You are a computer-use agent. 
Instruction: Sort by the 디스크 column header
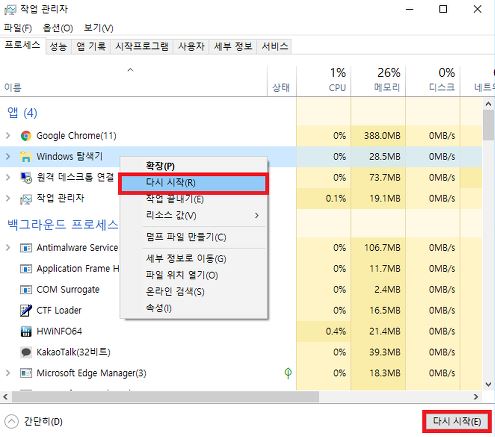[433, 80]
